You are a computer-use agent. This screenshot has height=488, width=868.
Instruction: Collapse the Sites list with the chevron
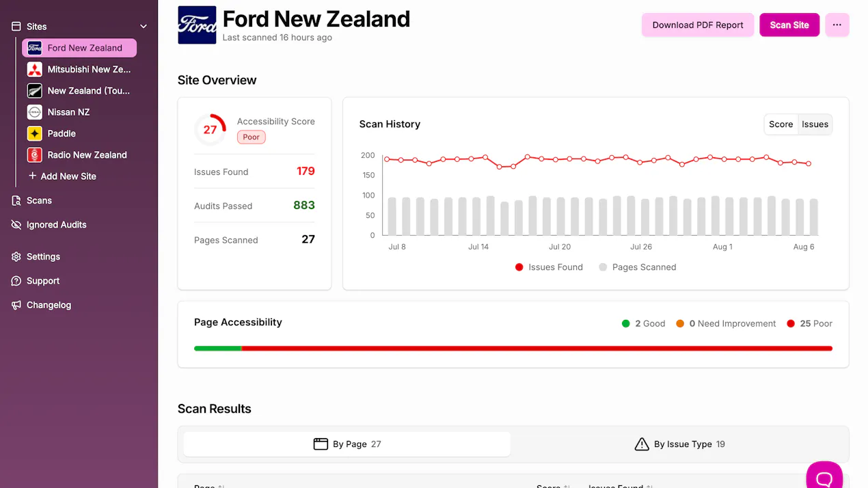pyautogui.click(x=144, y=27)
